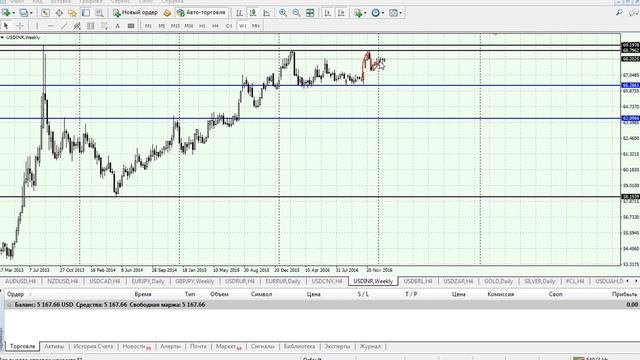The image size is (640, 360).
Task: Select the equidistant channel tool
Action: [77, 26]
